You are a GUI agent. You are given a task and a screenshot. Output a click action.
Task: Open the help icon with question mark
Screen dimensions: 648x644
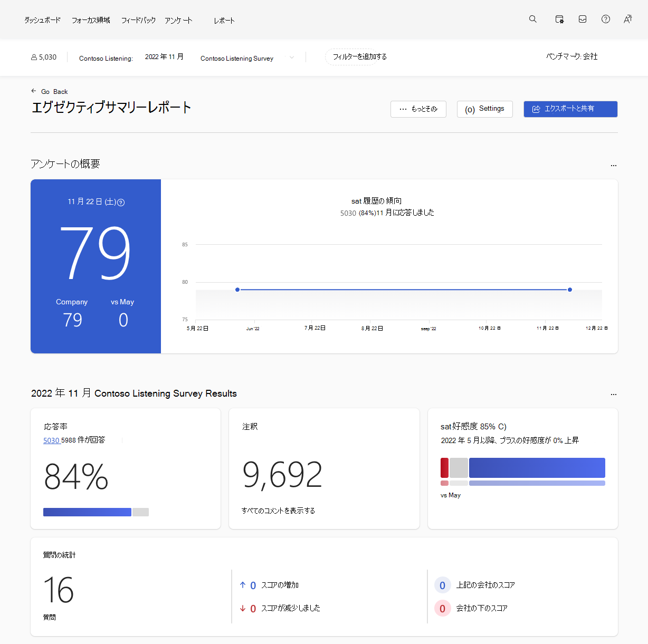pyautogui.click(x=605, y=18)
